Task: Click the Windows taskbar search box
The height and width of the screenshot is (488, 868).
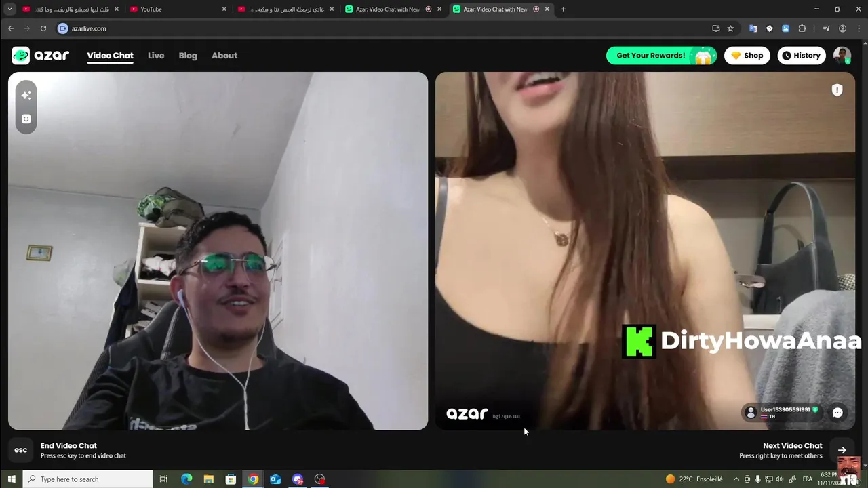Action: click(88, 479)
